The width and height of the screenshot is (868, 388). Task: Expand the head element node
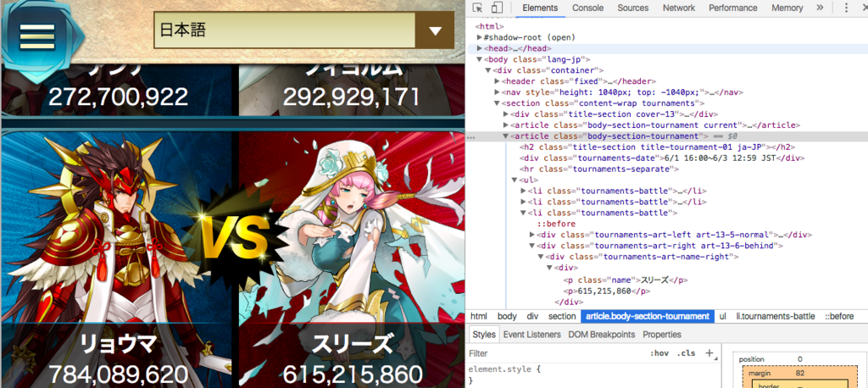pyautogui.click(x=480, y=48)
